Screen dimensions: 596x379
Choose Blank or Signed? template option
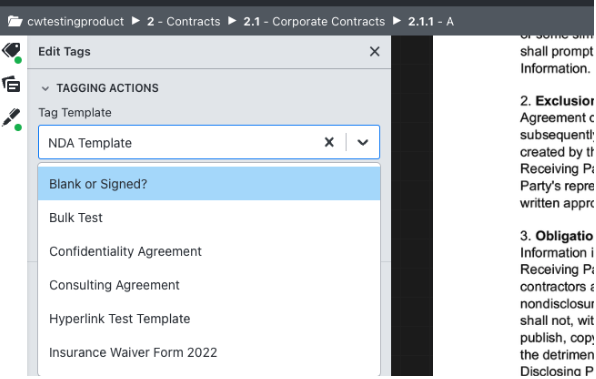tap(209, 184)
